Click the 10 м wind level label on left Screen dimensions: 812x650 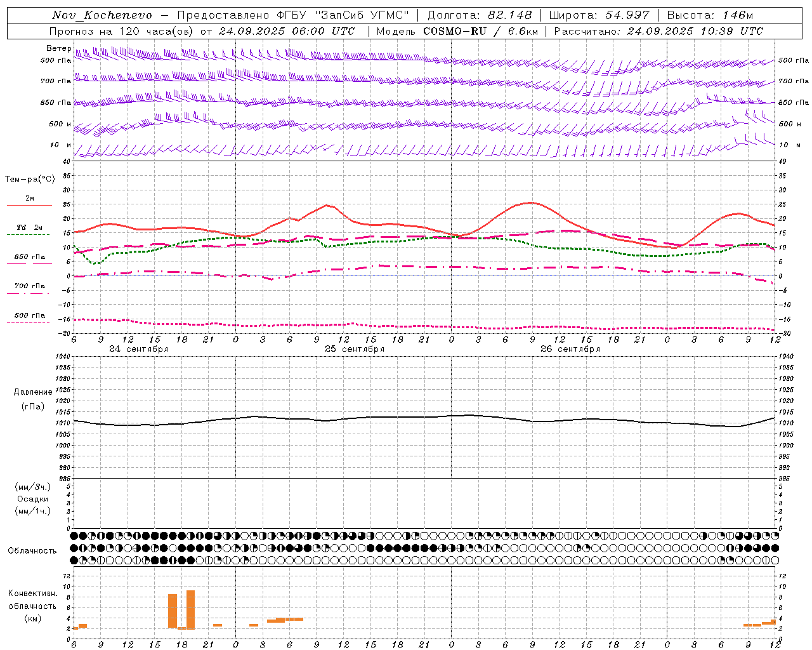point(61,145)
